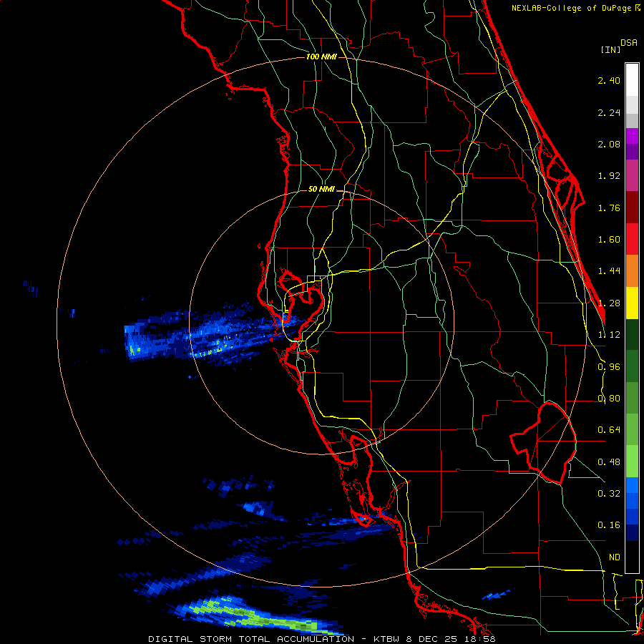The width and height of the screenshot is (644, 644).
Task: Select the 1.76 legend value
Action: (x=609, y=208)
